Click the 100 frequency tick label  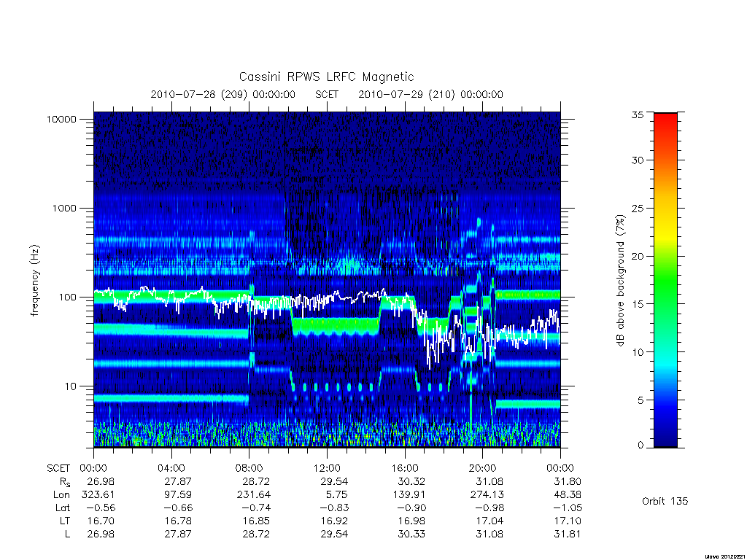point(67,297)
